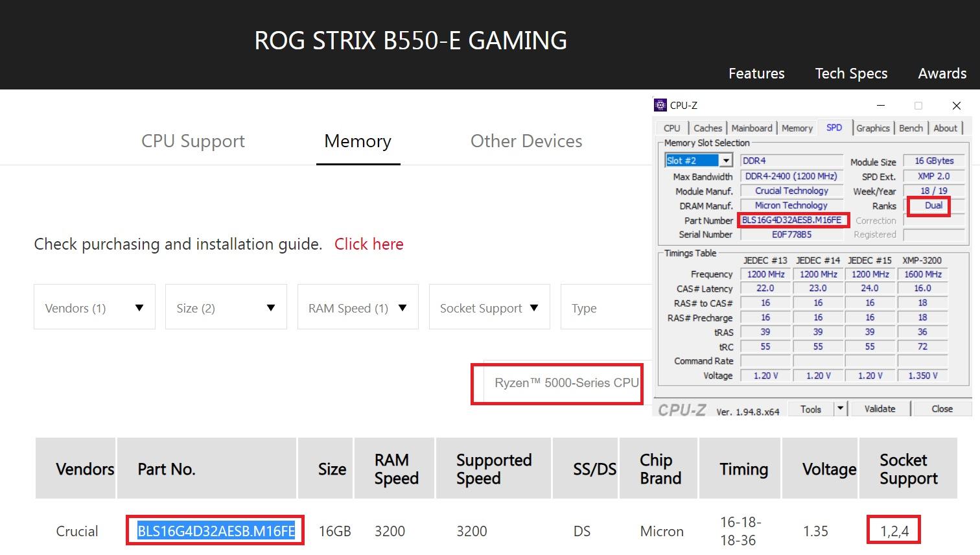Click the Supported Speed column header
The image size is (980, 555).
(494, 469)
